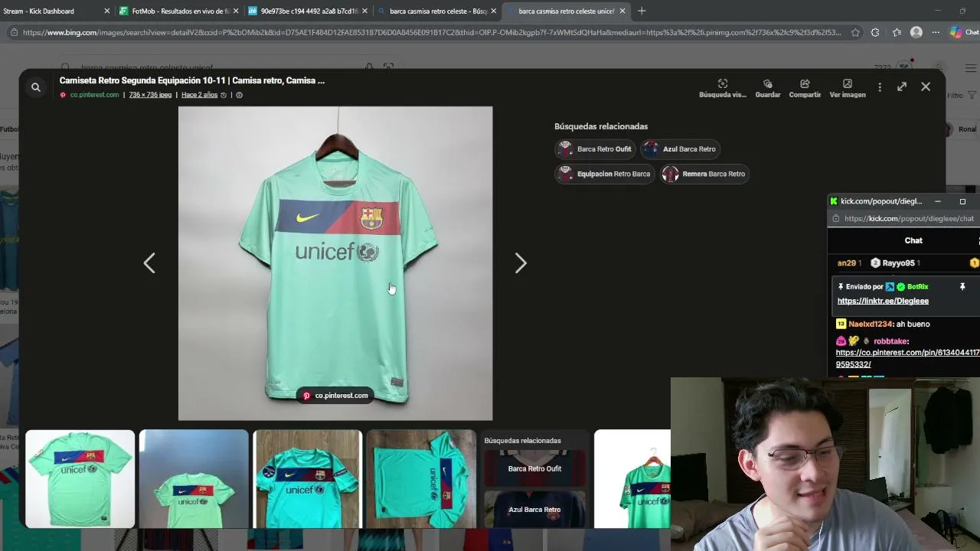Image resolution: width=980 pixels, height=551 pixels.
Task: Open the image title 'Camiseta Retro Segunda Equipación 10-11'
Action: click(x=192, y=80)
